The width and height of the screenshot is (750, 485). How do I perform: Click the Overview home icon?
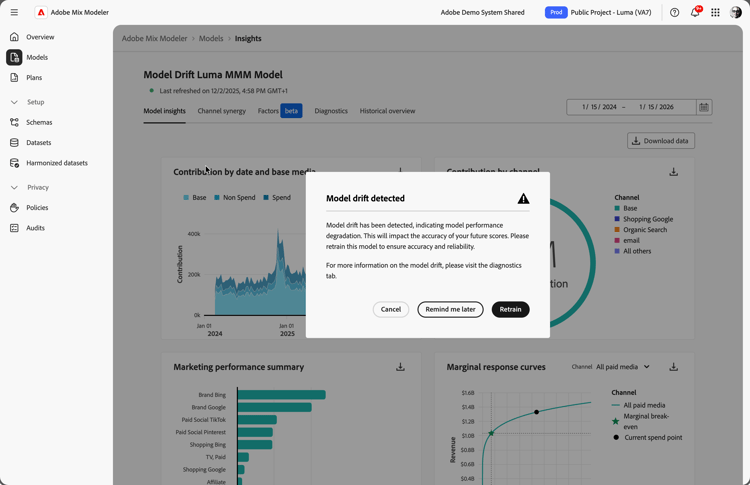click(14, 37)
